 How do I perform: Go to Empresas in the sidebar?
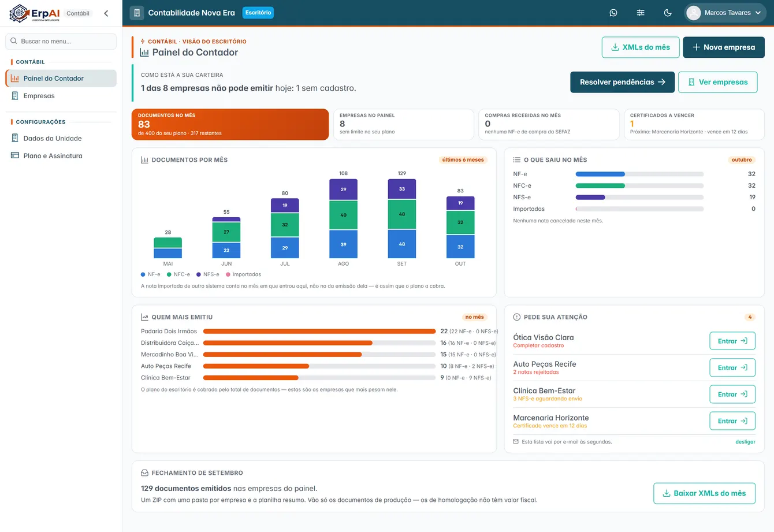tap(61, 96)
